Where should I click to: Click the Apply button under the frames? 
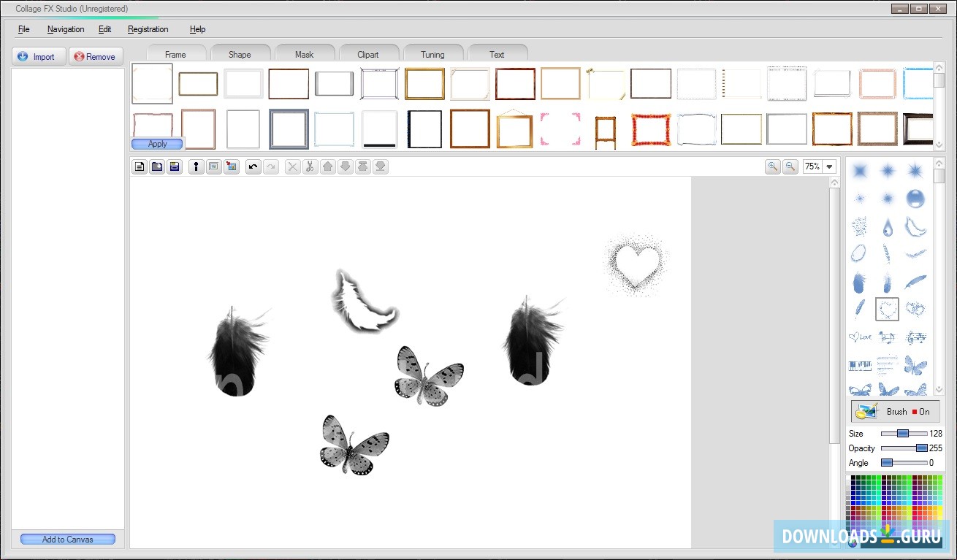[x=156, y=144]
